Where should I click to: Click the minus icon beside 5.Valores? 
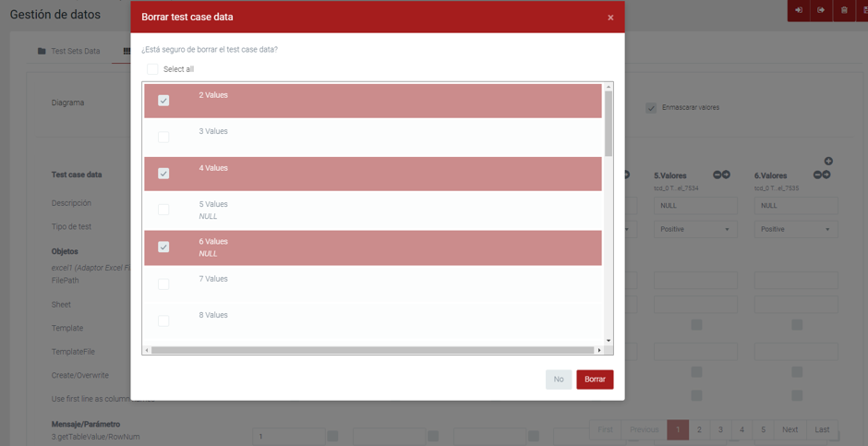point(717,175)
